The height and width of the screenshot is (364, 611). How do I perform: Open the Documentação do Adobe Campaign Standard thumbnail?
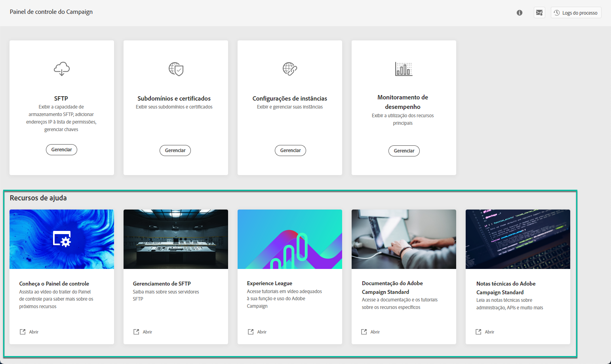click(404, 239)
